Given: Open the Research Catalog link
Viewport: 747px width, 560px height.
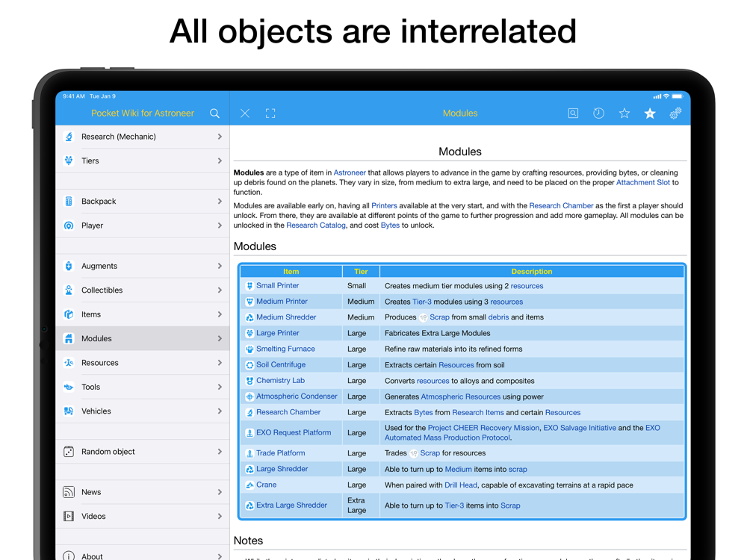Looking at the screenshot, I should tap(316, 225).
